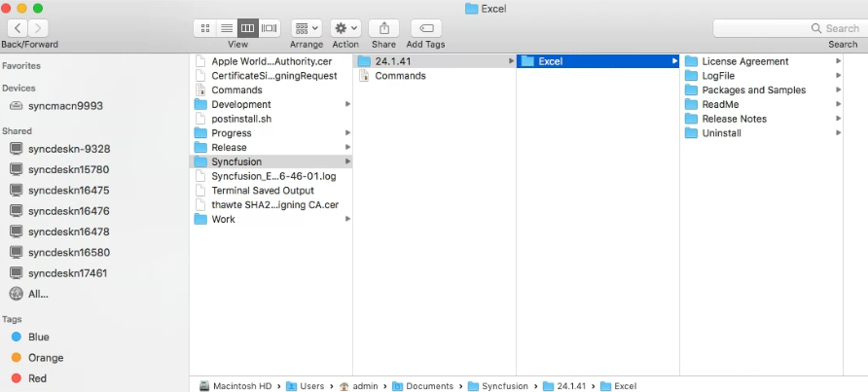Expand the Release Notes folder arrow
The height and width of the screenshot is (392, 868).
click(838, 119)
